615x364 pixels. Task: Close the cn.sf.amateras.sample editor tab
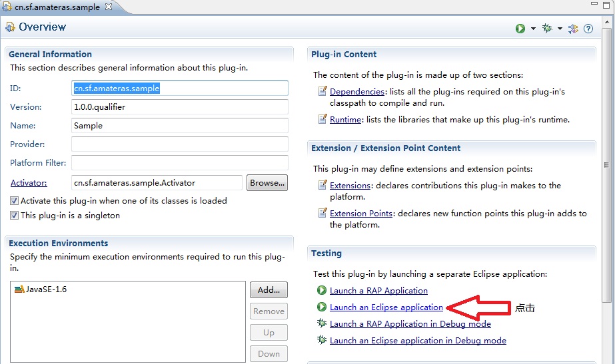[x=109, y=7]
